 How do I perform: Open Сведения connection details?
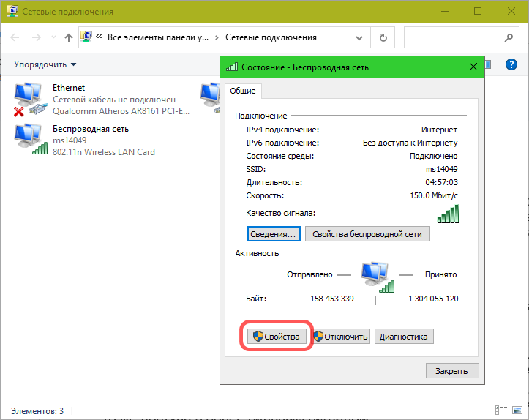point(274,234)
